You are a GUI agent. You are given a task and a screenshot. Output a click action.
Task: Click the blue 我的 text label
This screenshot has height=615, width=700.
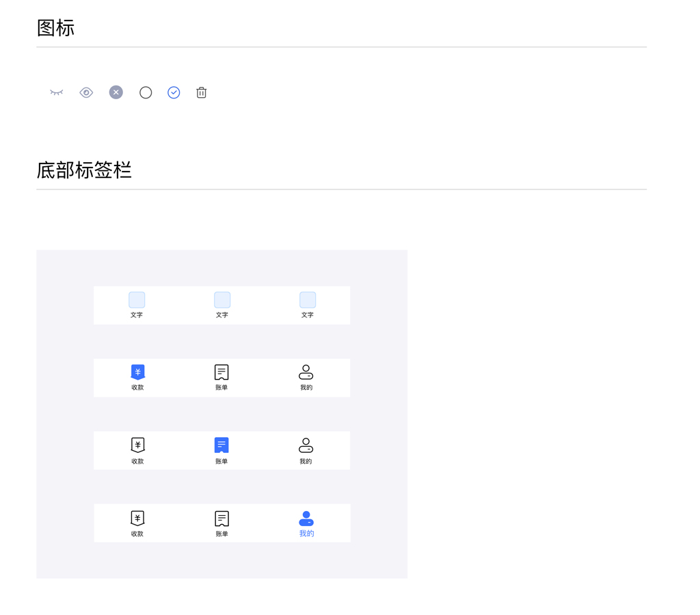306,534
